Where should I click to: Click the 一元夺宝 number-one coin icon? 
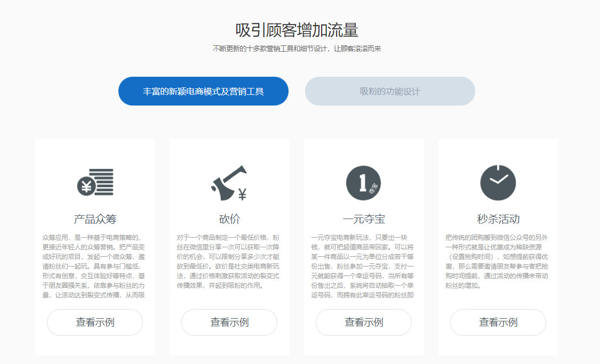(x=364, y=183)
